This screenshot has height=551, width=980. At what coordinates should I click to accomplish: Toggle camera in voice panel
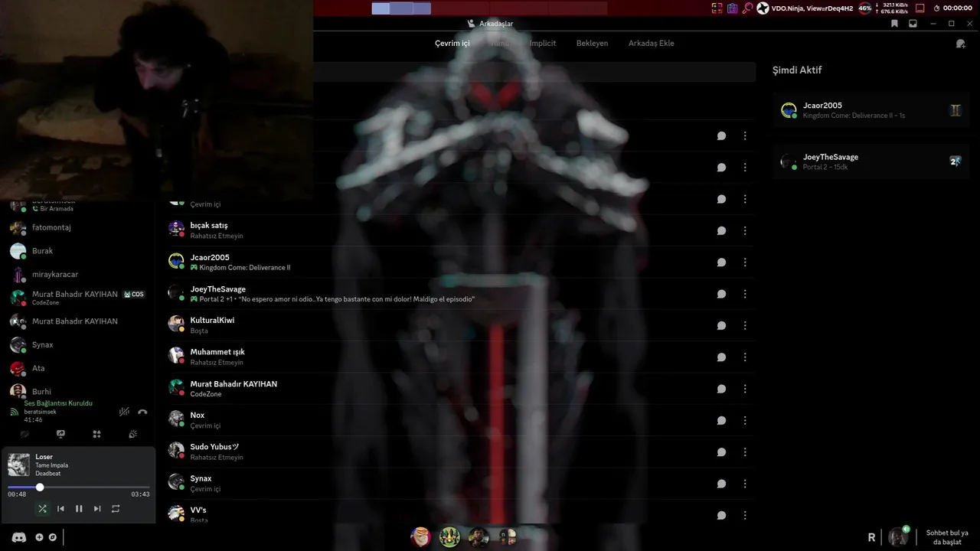click(24, 434)
